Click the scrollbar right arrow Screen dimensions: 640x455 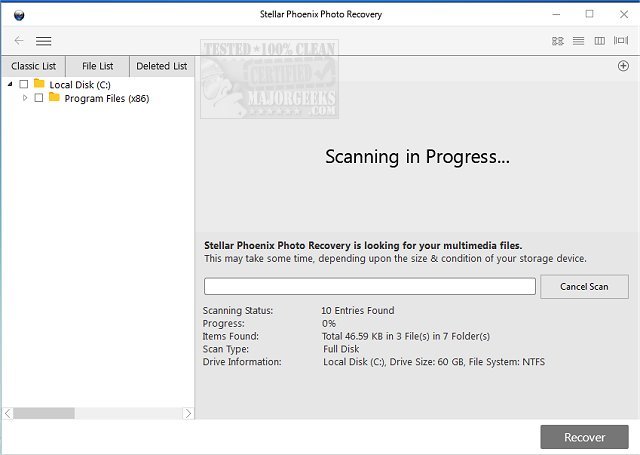(188, 413)
